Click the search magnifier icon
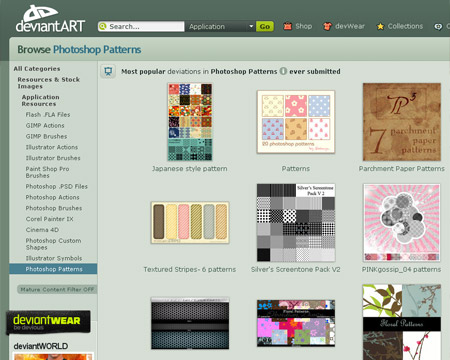This screenshot has height=360, width=450. tap(103, 26)
